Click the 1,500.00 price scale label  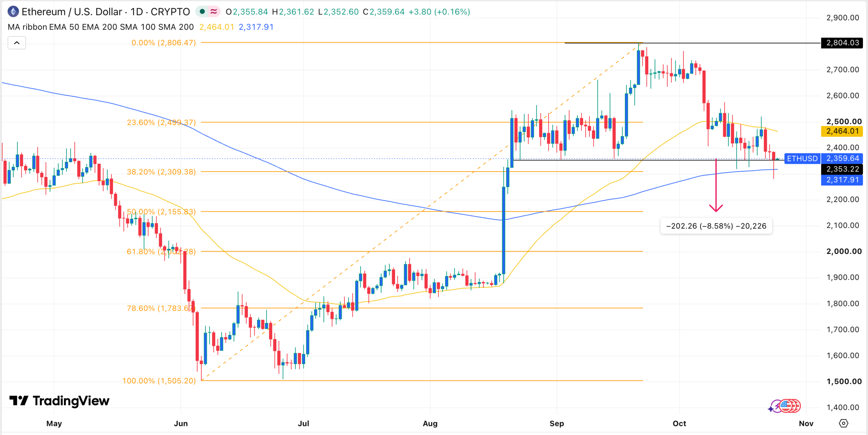[844, 381]
